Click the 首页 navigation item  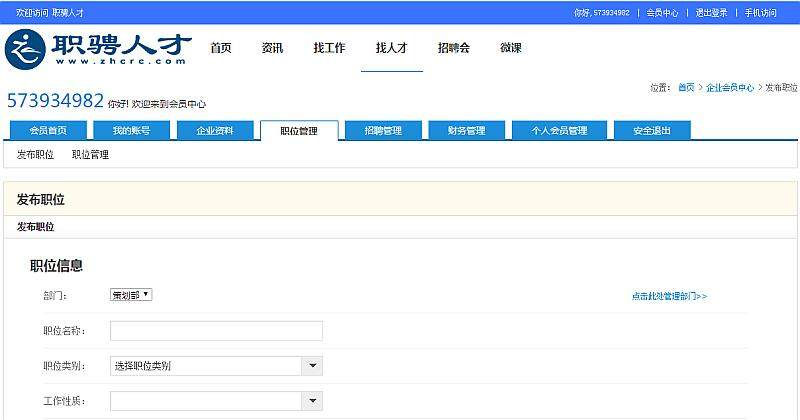pos(221,48)
